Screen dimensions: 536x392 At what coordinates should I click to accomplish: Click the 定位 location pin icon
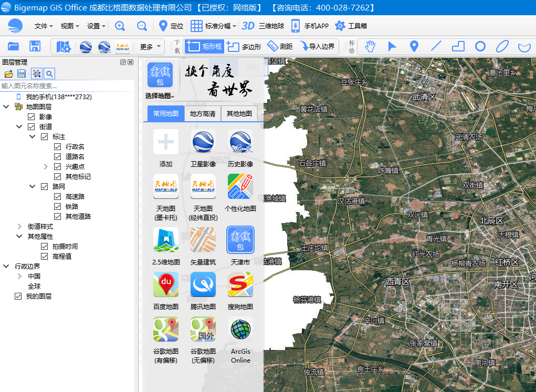(x=163, y=26)
